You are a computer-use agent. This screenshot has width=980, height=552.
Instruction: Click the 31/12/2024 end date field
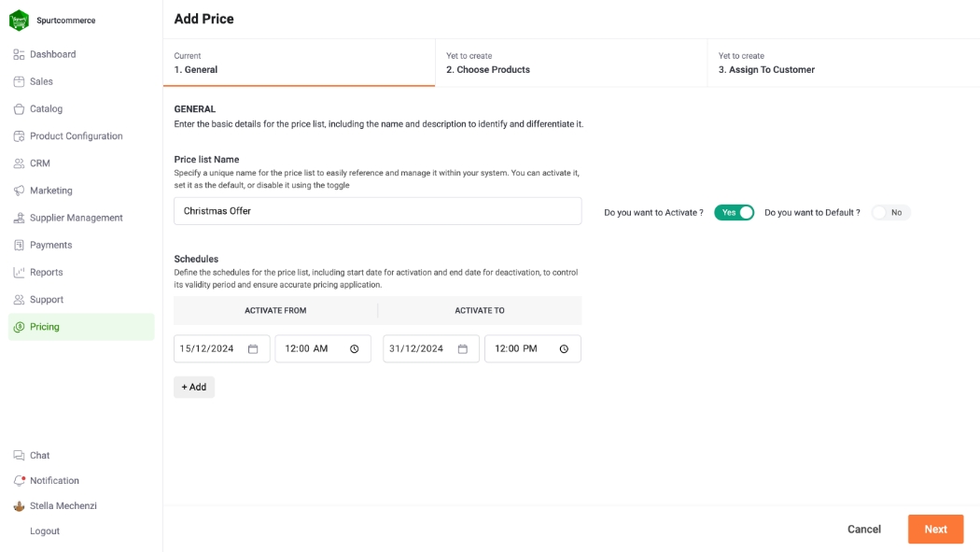click(431, 348)
